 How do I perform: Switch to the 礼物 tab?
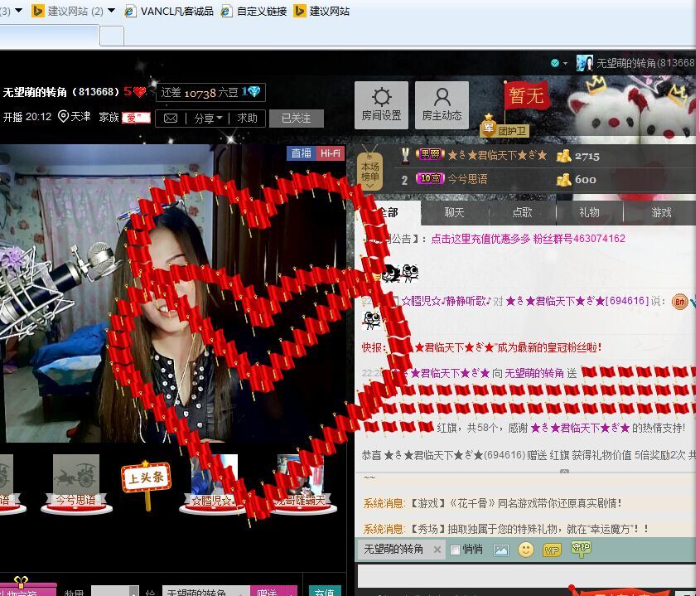pyautogui.click(x=589, y=213)
